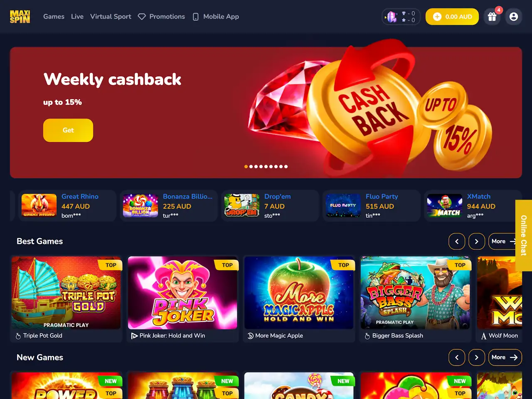Open the More Magic Apple game thumbnail
The height and width of the screenshot is (399, 532).
pos(299,293)
